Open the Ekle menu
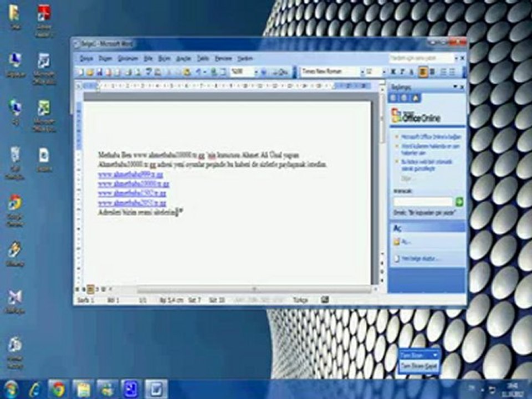 pos(148,58)
